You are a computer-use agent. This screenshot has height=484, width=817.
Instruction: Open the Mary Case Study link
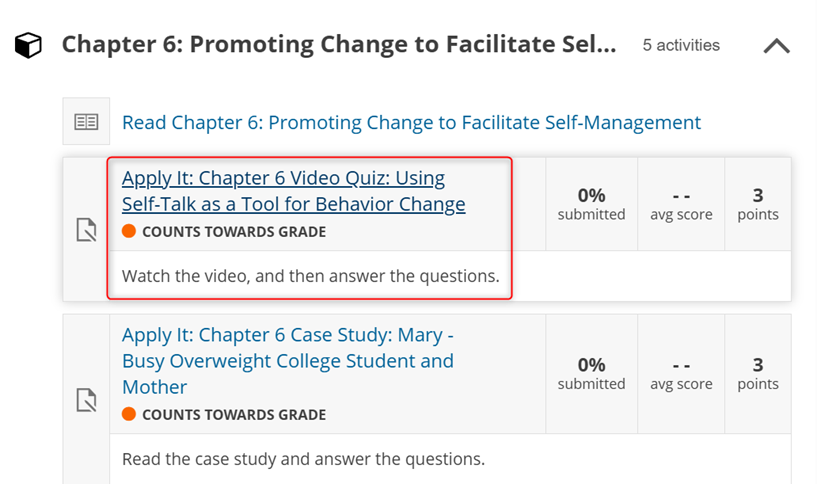(x=287, y=360)
